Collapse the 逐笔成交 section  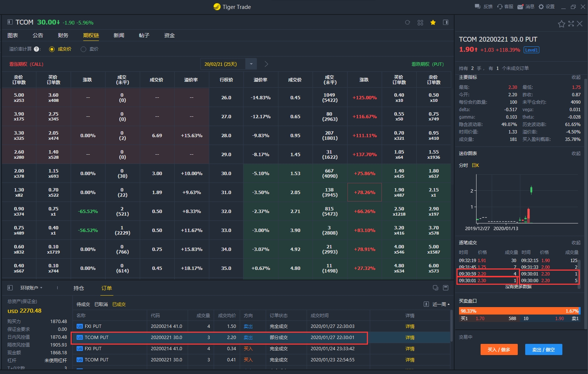pyautogui.click(x=576, y=243)
